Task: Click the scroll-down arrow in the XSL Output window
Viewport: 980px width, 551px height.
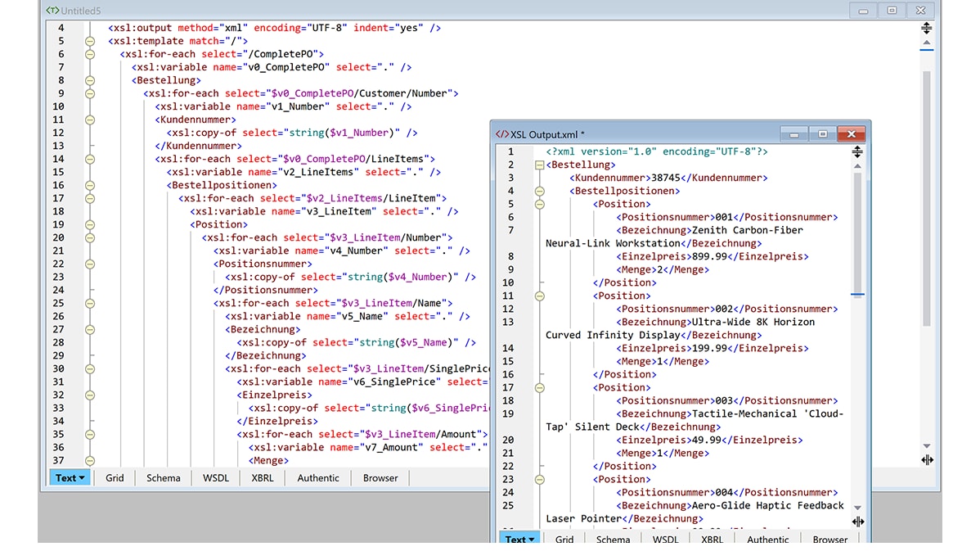Action: (x=856, y=508)
